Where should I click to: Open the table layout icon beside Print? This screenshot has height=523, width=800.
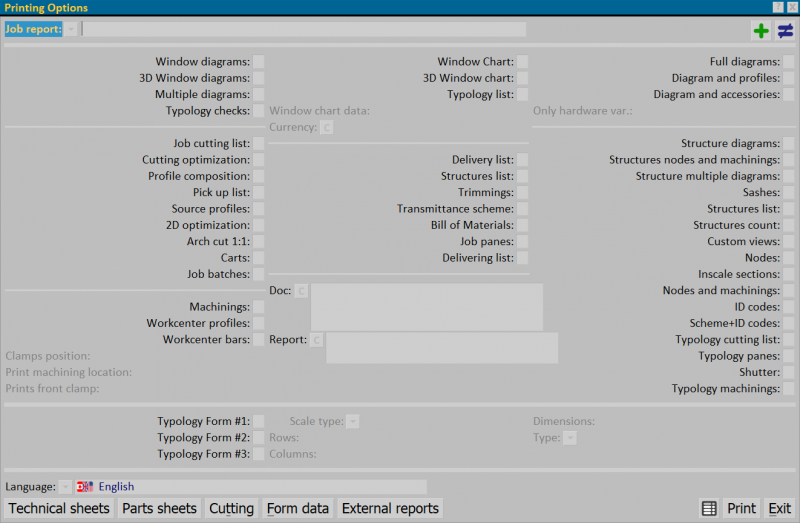[x=709, y=508]
